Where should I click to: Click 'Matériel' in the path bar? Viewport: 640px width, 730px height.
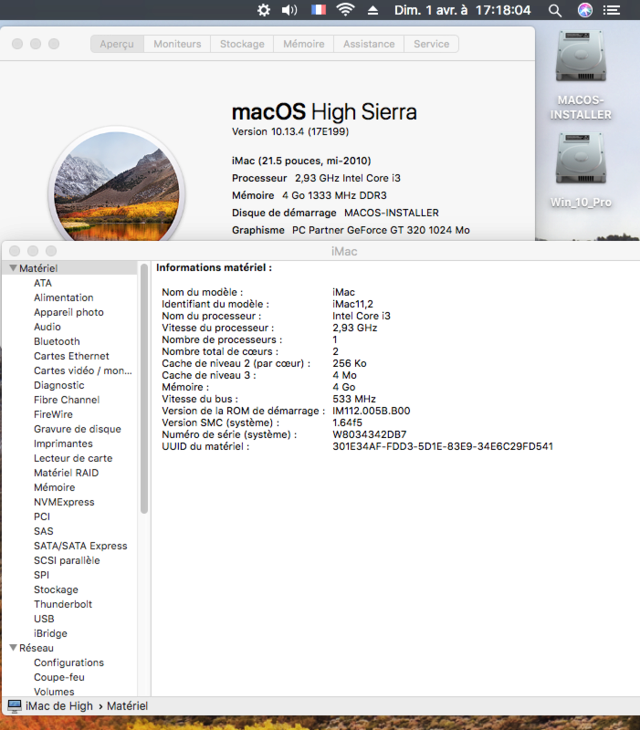[x=128, y=706]
